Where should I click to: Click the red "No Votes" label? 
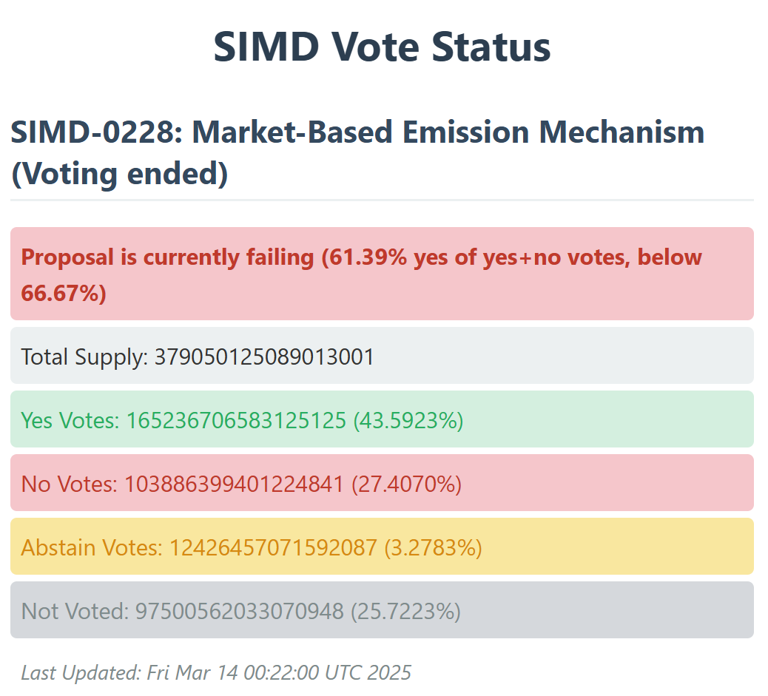(x=68, y=484)
